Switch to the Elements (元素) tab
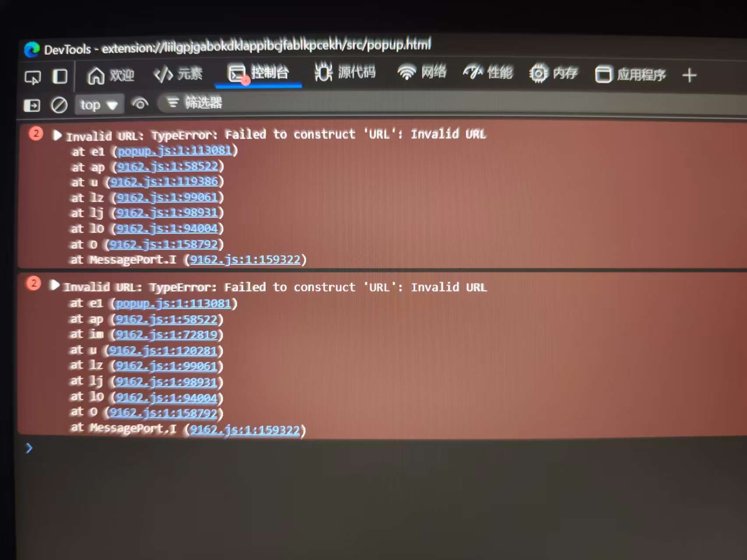The width and height of the screenshot is (747, 560). click(178, 74)
